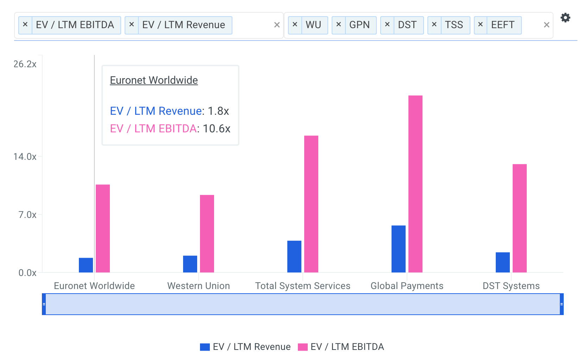This screenshot has width=588, height=364.
Task: Click Global Payments pink EBITDA bar
Action: click(415, 184)
